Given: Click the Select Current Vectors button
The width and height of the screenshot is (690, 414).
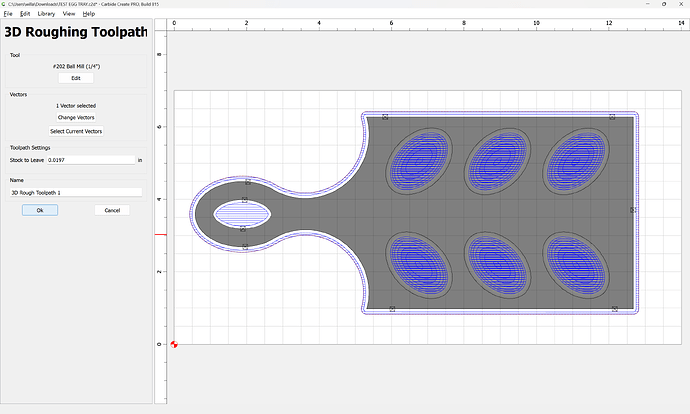Looking at the screenshot, I should tap(76, 131).
